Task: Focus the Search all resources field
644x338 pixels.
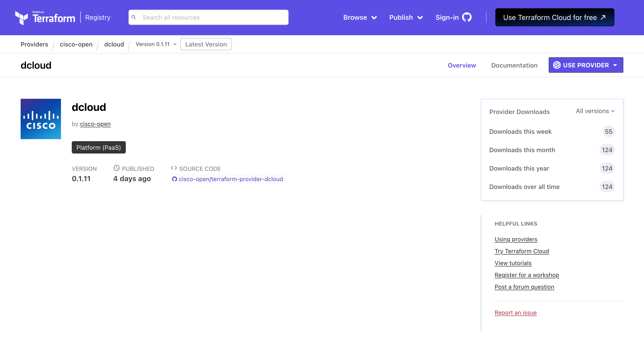Action: [x=209, y=17]
